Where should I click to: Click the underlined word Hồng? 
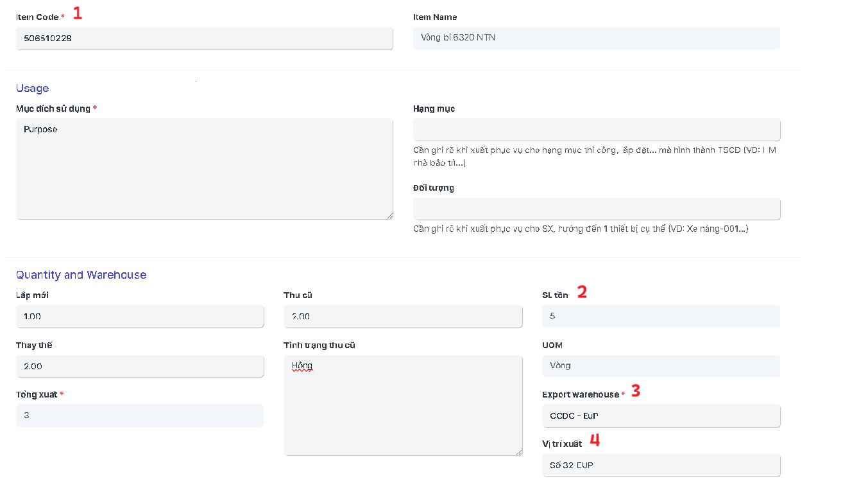(x=302, y=366)
